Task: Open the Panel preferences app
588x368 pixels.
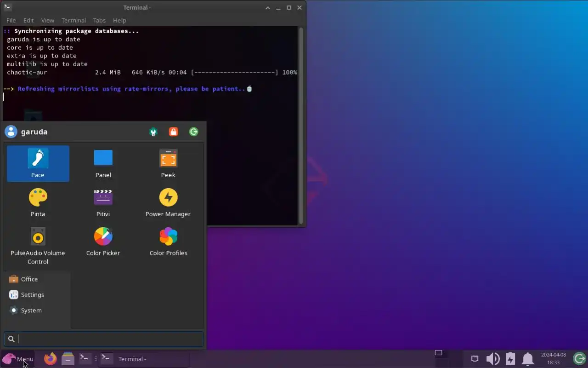Action: click(x=103, y=163)
